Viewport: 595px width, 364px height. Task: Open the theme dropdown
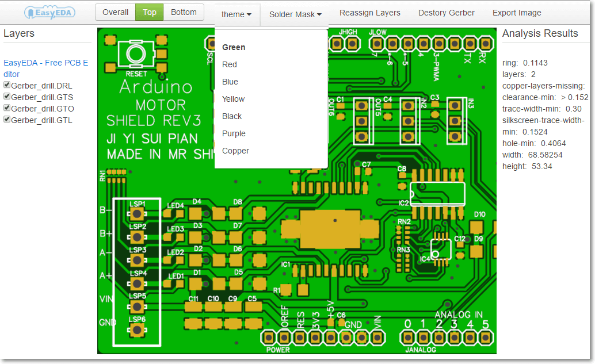tap(237, 14)
